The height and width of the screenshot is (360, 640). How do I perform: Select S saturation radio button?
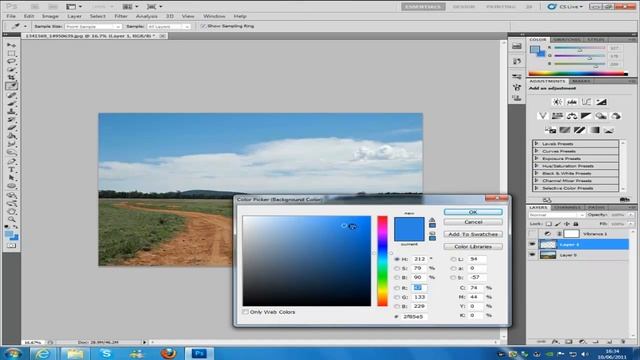pos(397,269)
